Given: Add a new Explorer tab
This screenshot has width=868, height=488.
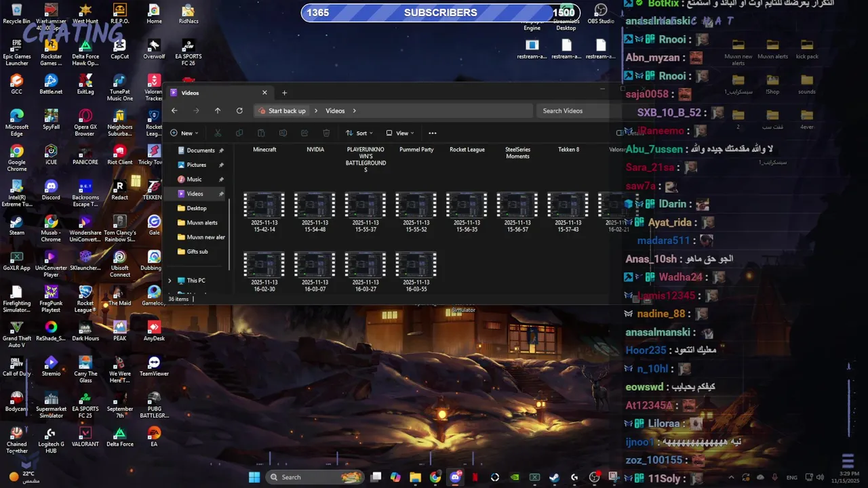Looking at the screenshot, I should pos(284,93).
